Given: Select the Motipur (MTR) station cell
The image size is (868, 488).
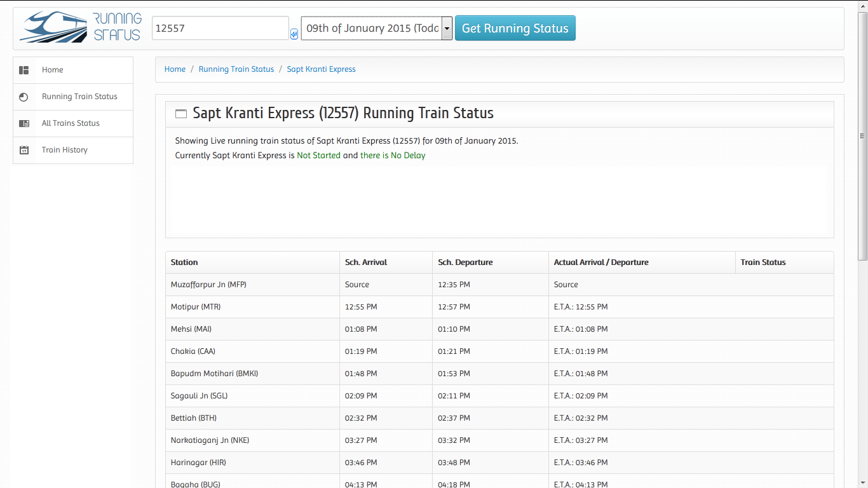Looking at the screenshot, I should pyautogui.click(x=252, y=307).
